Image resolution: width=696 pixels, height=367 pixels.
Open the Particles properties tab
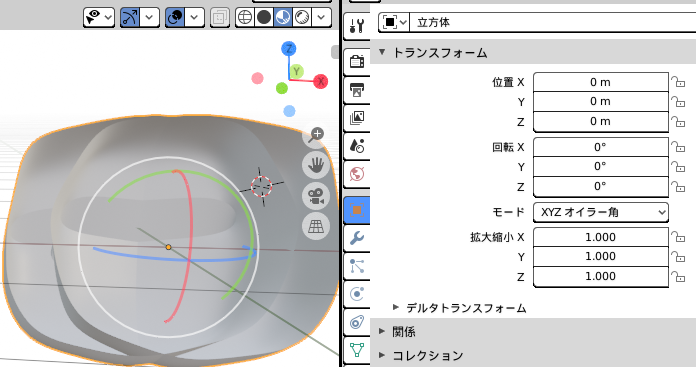(x=357, y=266)
